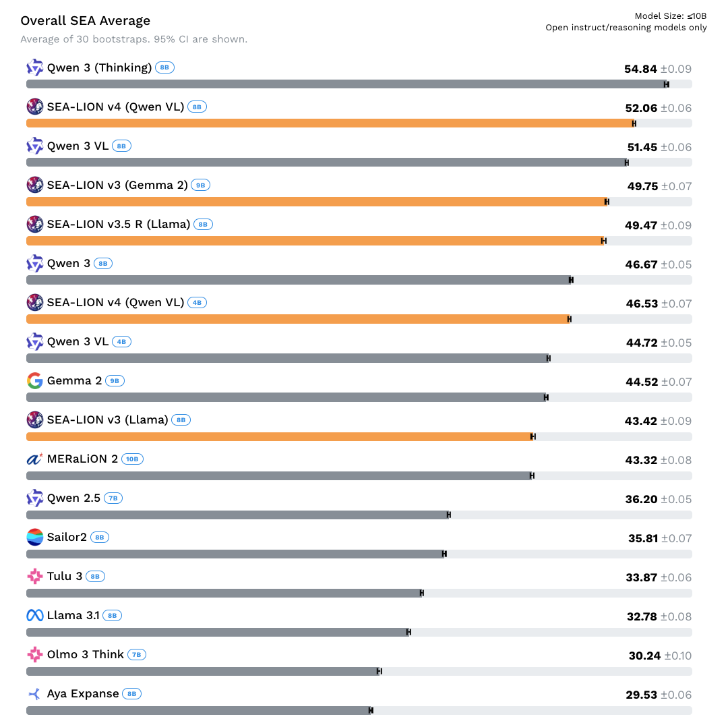The image size is (728, 723).
Task: Open the SEA-LION v3.5 R (Llama) model name
Action: coord(119,224)
